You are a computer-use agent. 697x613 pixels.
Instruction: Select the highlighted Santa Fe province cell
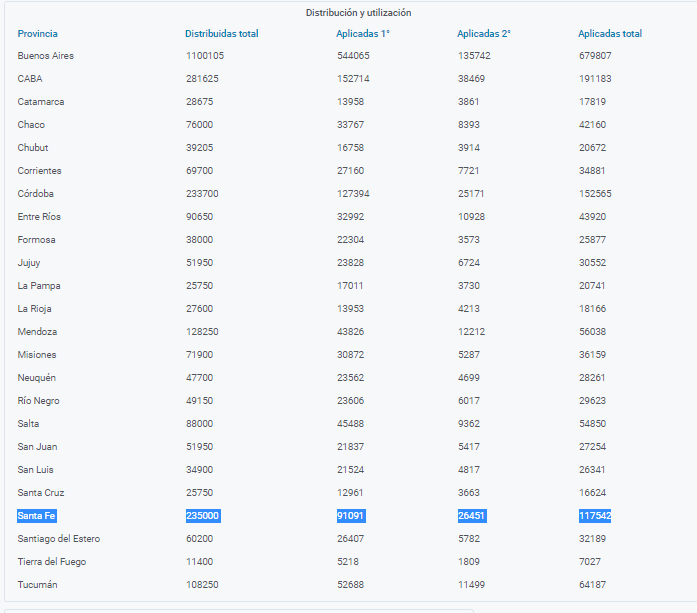(x=37, y=516)
